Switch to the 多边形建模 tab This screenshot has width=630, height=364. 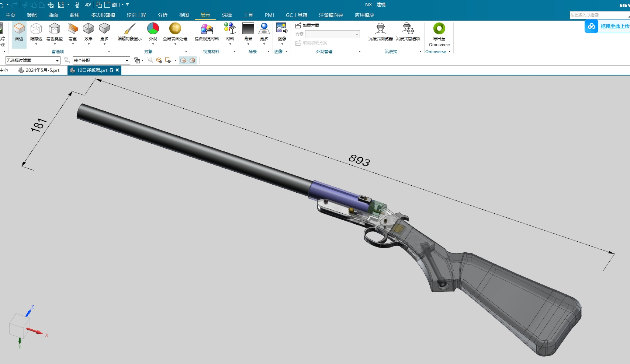click(103, 15)
